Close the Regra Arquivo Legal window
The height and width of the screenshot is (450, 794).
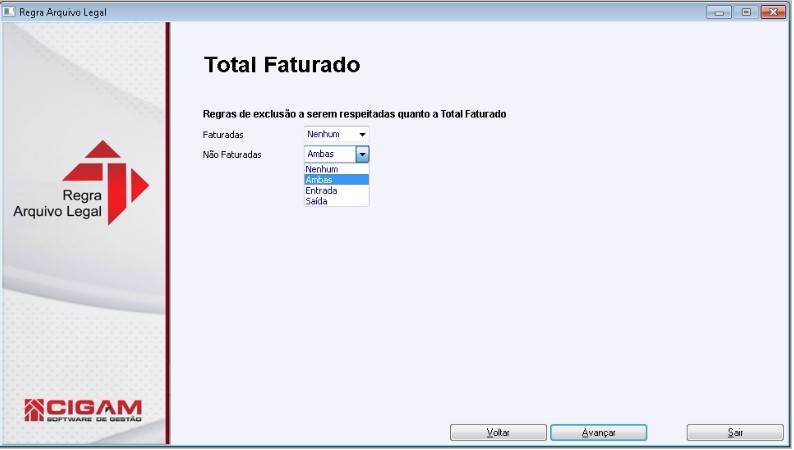point(773,12)
